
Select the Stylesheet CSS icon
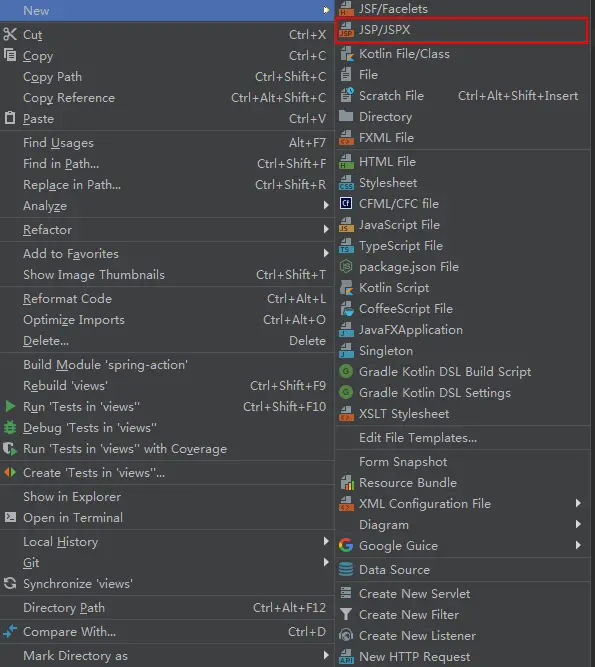pos(346,183)
